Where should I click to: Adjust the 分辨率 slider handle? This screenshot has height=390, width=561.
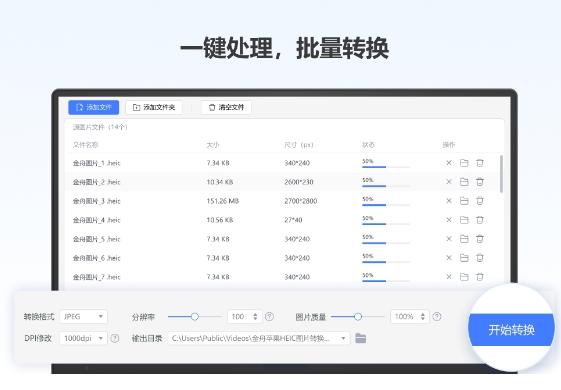tap(195, 317)
